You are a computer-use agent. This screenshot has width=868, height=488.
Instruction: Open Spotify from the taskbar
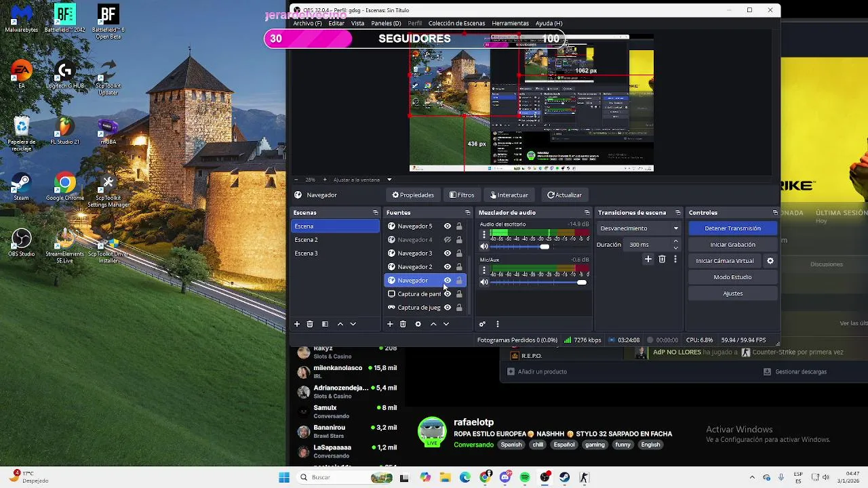pos(525,477)
